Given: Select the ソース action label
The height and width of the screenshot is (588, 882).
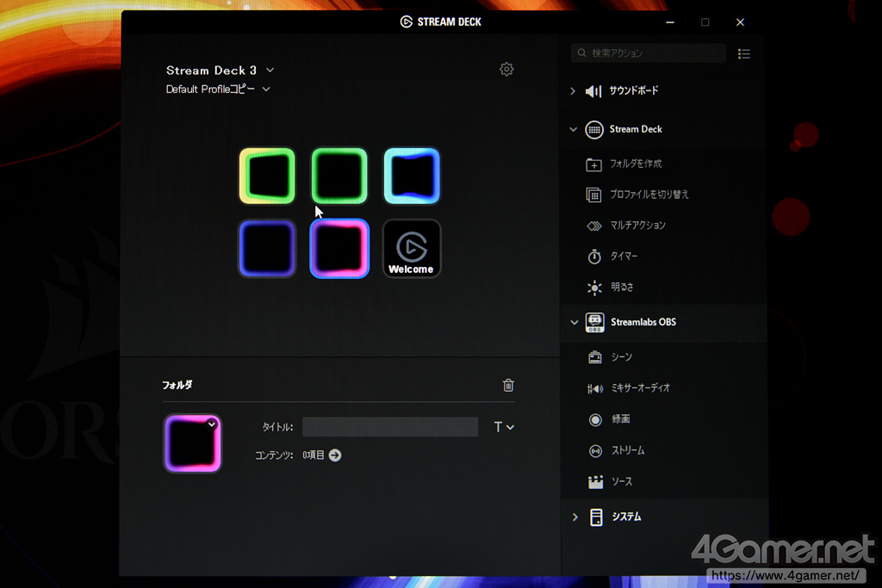Looking at the screenshot, I should coord(622,482).
